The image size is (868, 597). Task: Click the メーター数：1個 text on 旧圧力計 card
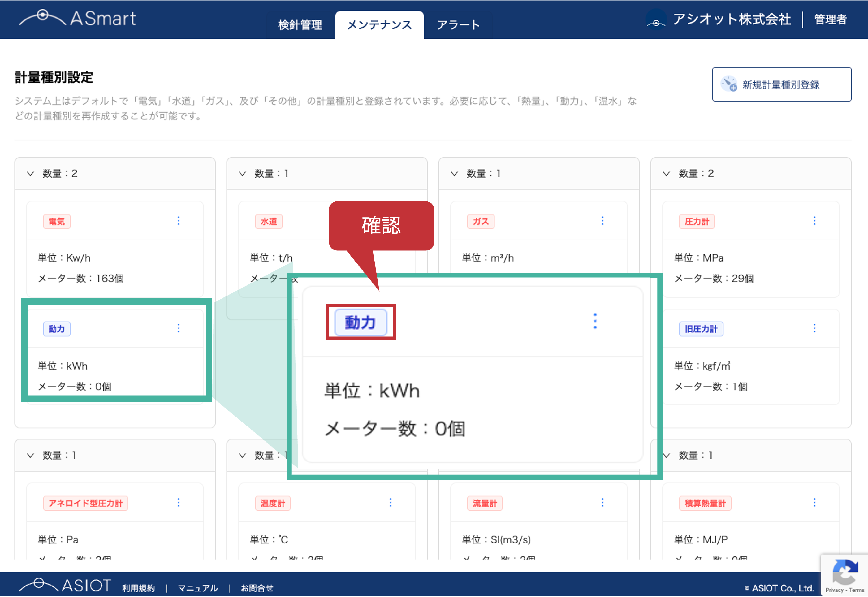coord(710,387)
